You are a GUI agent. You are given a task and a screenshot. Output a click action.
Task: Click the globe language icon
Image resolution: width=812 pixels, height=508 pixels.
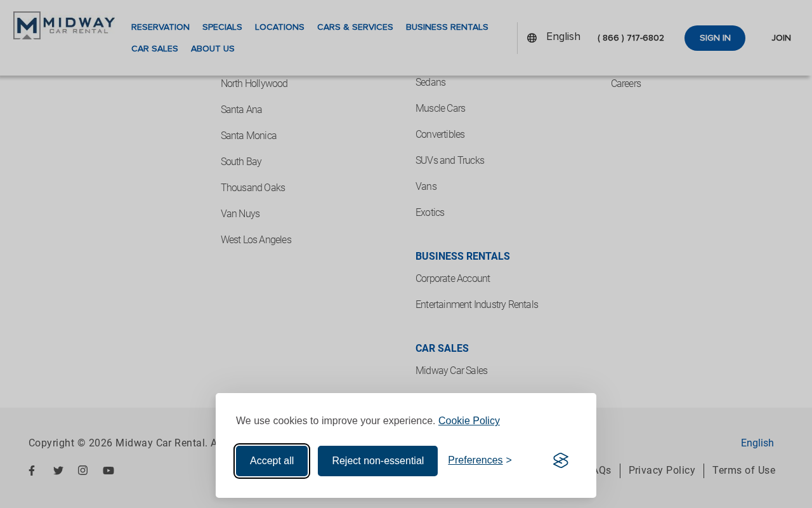(532, 38)
